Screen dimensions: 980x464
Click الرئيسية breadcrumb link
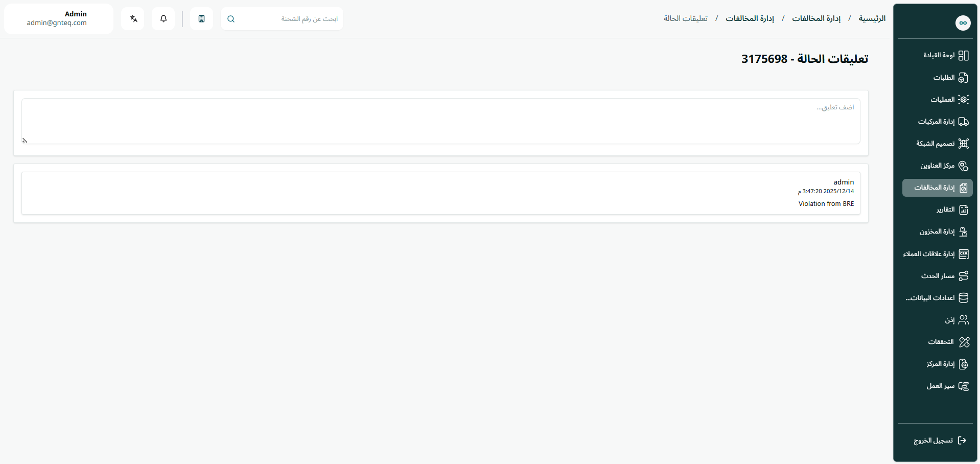click(x=872, y=19)
